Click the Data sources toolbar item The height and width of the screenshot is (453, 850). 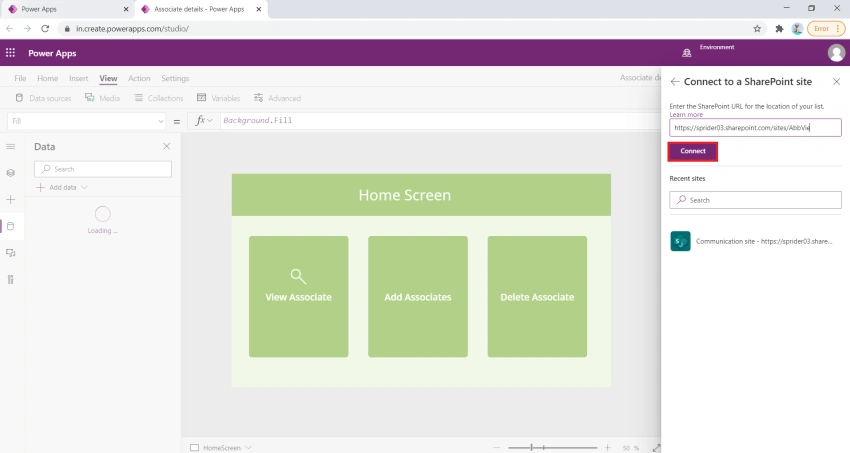point(43,98)
